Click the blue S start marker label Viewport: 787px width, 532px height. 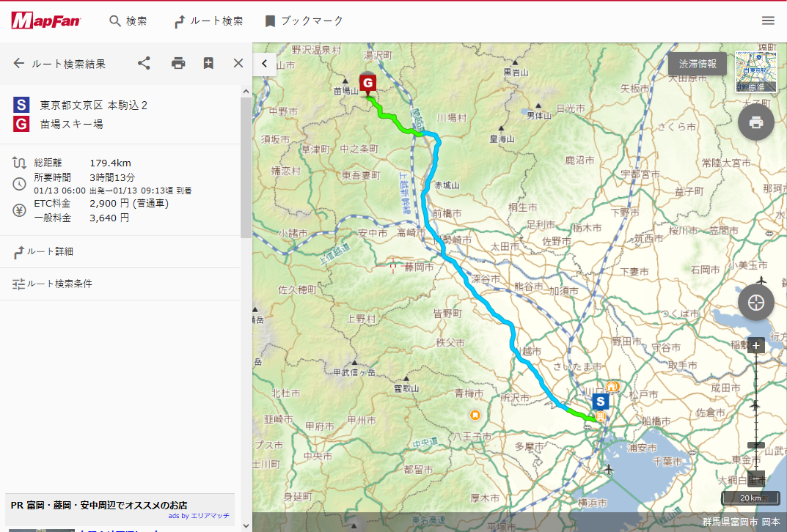point(21,105)
